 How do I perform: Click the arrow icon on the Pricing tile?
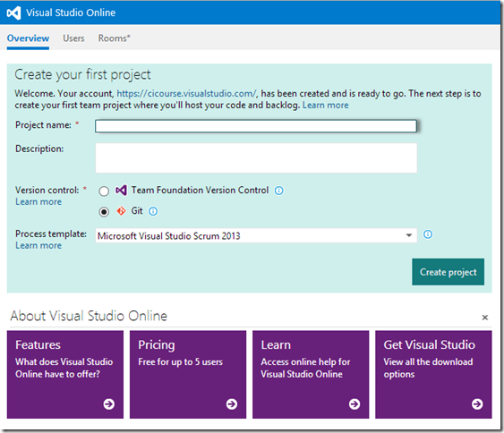(x=232, y=403)
